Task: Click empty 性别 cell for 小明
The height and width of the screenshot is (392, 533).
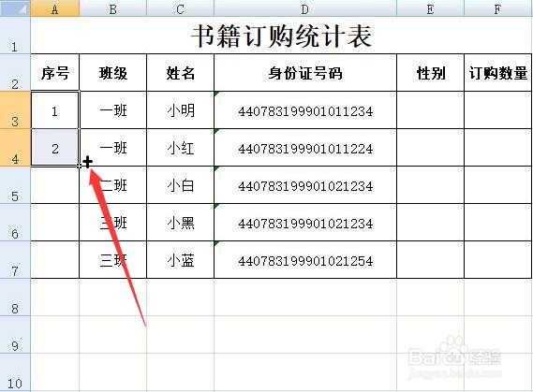Action: click(x=430, y=110)
